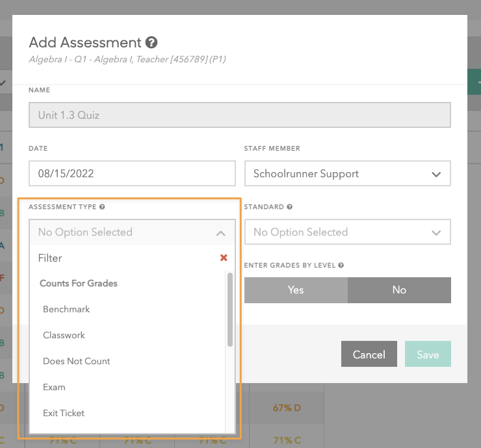The height and width of the screenshot is (448, 481).
Task: Click the Date field showing 08/15/2022
Action: pyautogui.click(x=132, y=173)
